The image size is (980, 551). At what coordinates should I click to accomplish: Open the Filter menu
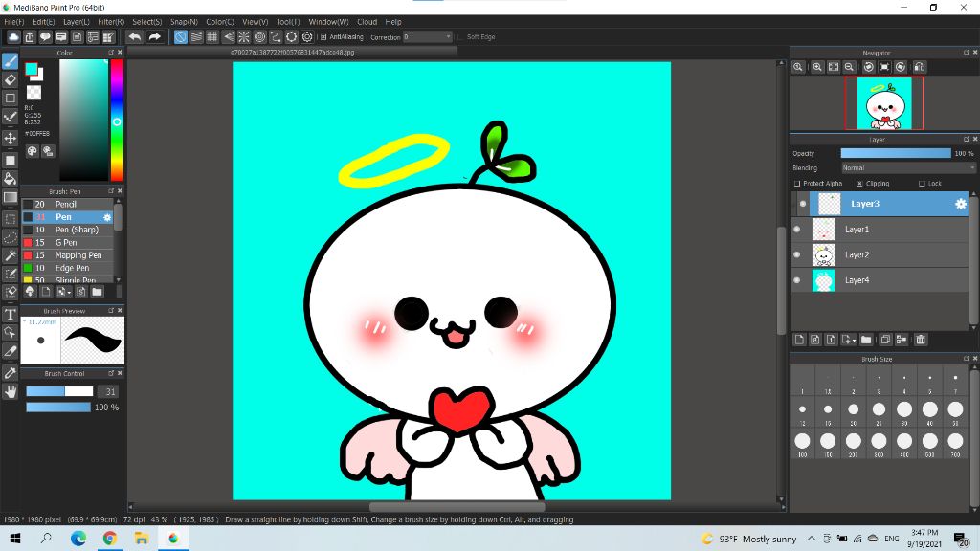[111, 22]
